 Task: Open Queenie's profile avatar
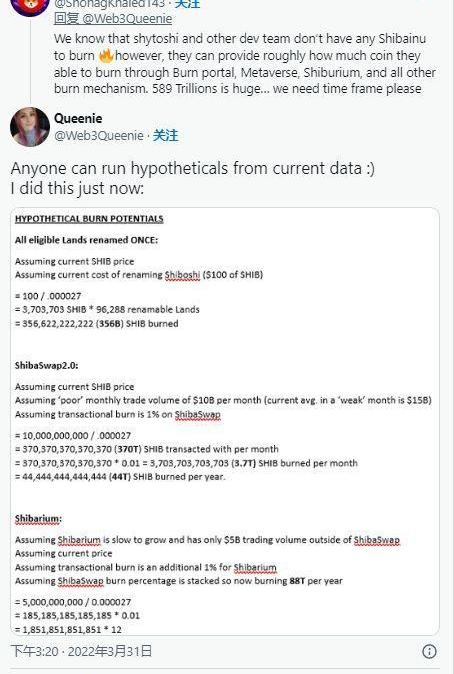(x=30, y=127)
